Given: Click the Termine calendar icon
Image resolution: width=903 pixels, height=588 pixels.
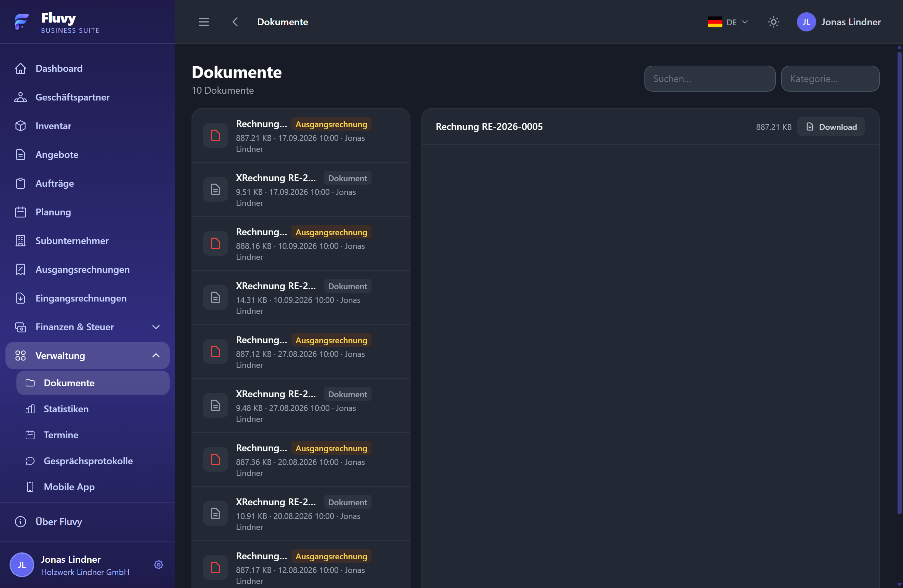Looking at the screenshot, I should (30, 435).
